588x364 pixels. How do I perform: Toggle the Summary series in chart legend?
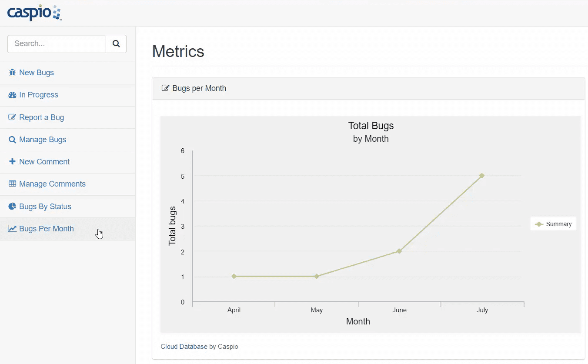click(x=553, y=224)
